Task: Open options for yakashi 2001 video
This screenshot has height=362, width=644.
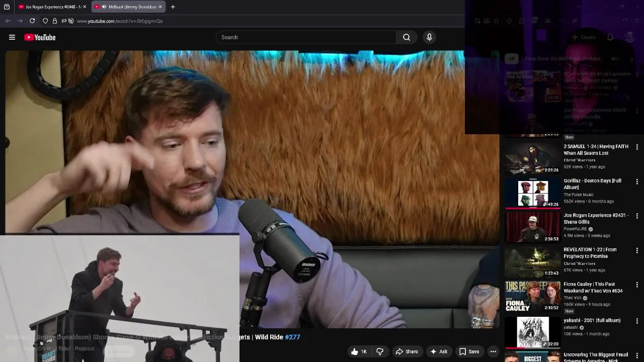Action: pyautogui.click(x=637, y=321)
